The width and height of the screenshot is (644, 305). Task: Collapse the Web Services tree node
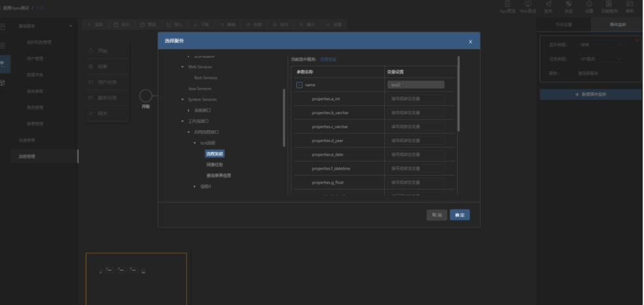pyautogui.click(x=183, y=67)
